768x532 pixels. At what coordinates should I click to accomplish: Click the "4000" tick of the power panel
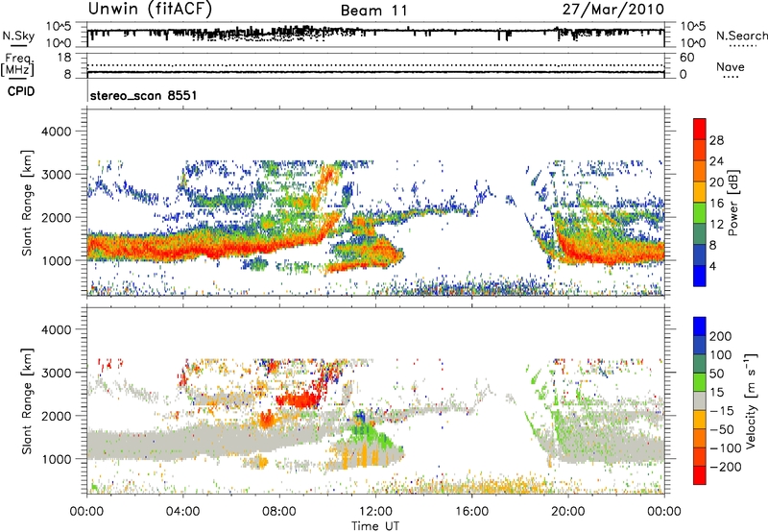coord(56,132)
